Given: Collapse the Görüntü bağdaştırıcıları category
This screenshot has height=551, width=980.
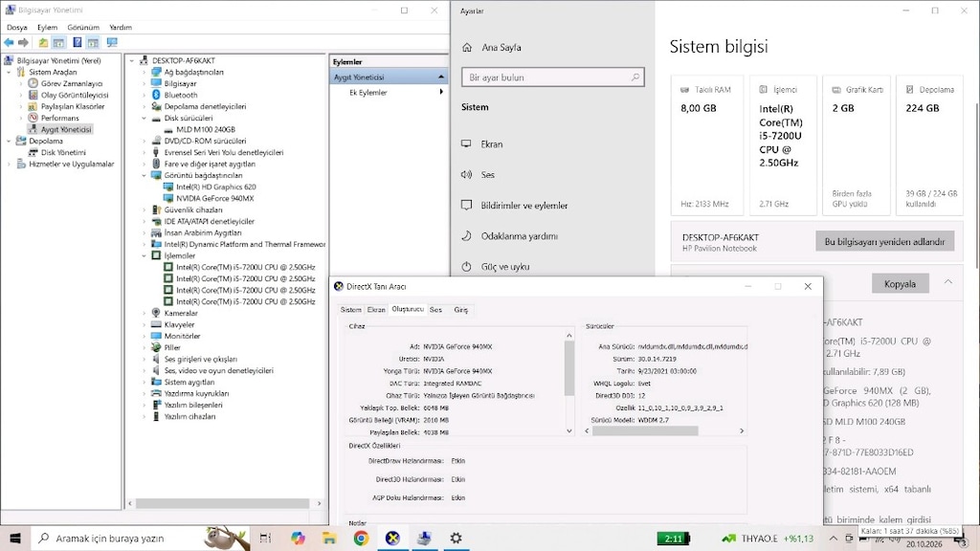Looking at the screenshot, I should coord(144,176).
